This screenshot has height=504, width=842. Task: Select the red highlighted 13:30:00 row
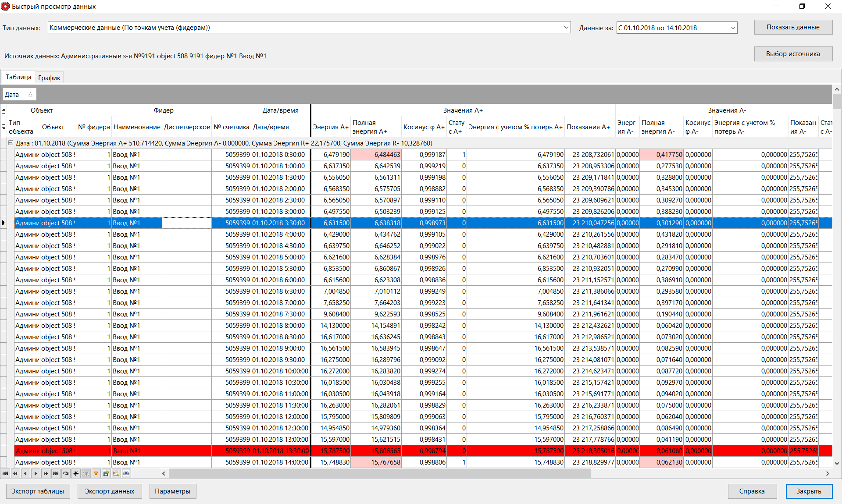click(x=281, y=451)
